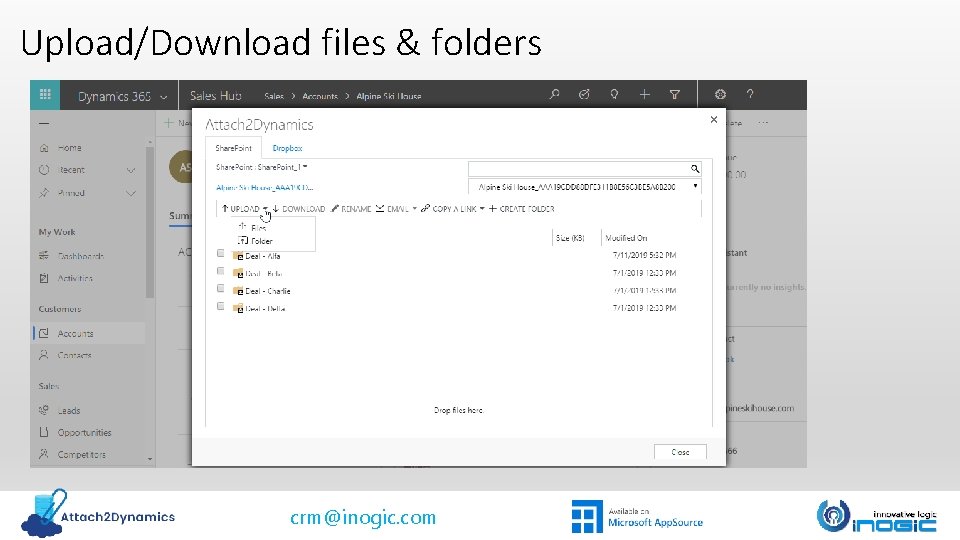The width and height of the screenshot is (960, 540).
Task: Expand the Email options arrow
Action: pos(414,209)
